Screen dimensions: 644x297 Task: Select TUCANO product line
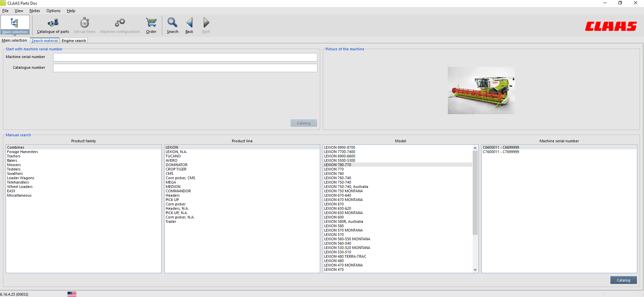(242, 156)
